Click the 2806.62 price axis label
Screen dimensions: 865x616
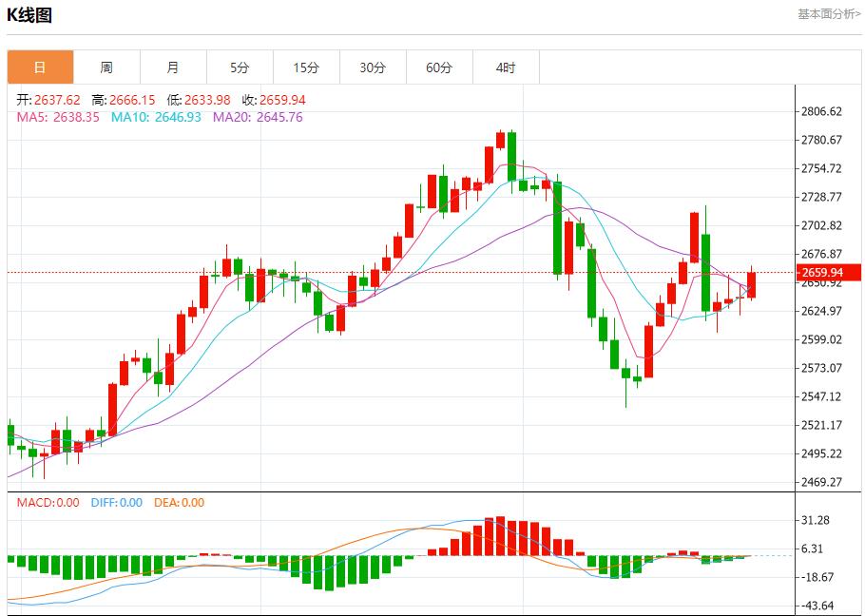tap(822, 111)
